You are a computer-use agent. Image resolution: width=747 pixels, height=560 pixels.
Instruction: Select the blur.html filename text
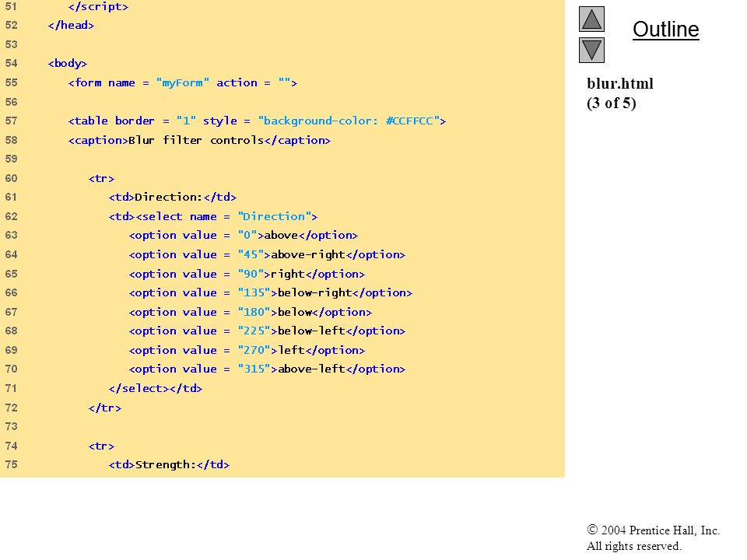(x=620, y=83)
